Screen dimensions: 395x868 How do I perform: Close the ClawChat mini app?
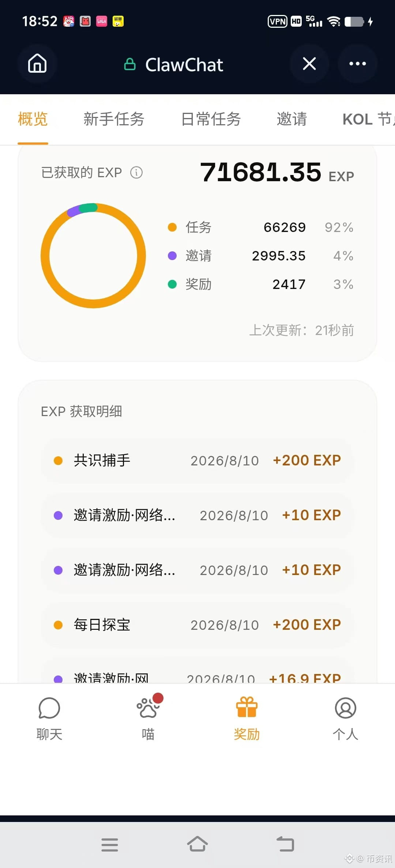pos(309,64)
